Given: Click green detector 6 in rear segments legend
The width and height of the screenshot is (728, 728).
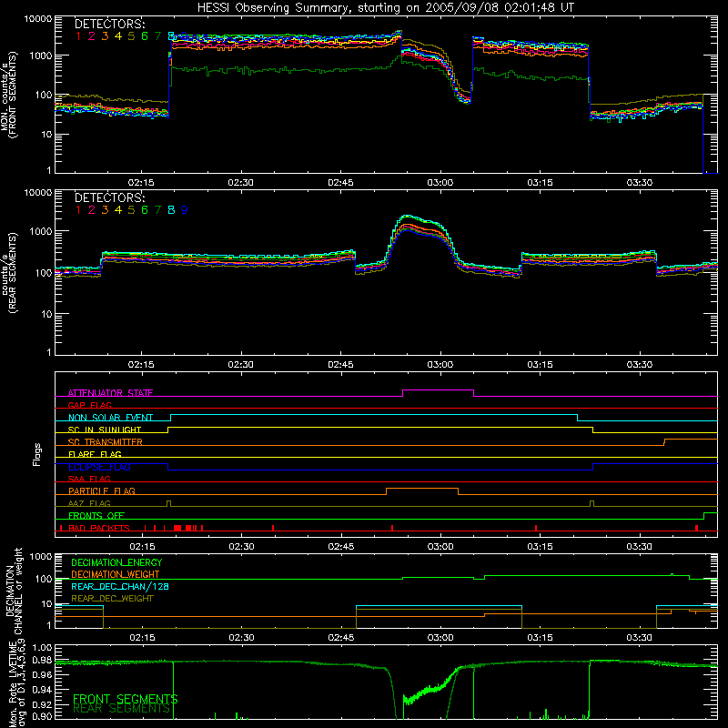Looking at the screenshot, I should (x=145, y=210).
